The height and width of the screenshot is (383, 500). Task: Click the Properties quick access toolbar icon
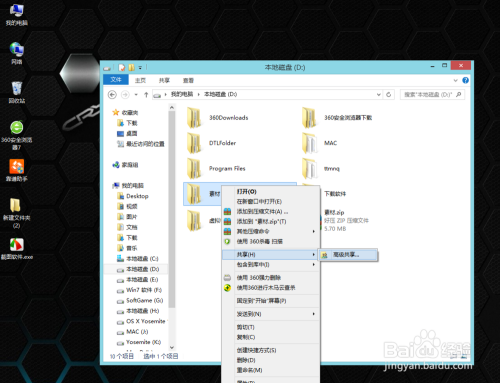122,68
